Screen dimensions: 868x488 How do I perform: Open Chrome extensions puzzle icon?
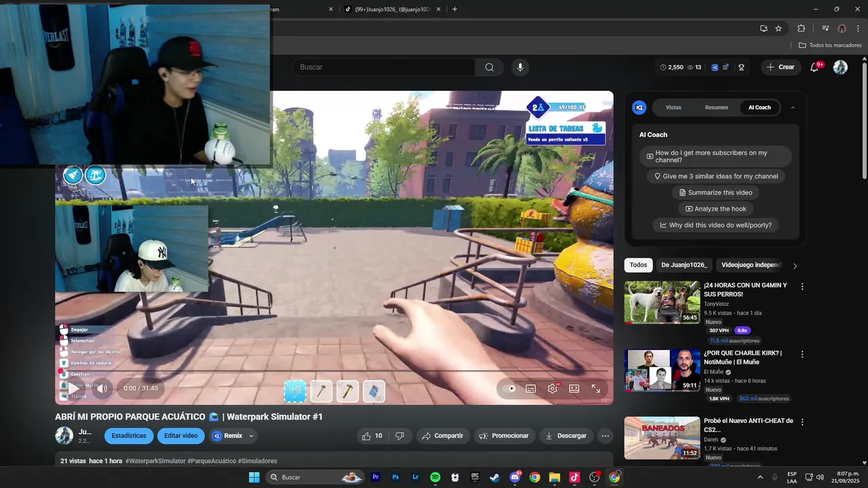(802, 28)
